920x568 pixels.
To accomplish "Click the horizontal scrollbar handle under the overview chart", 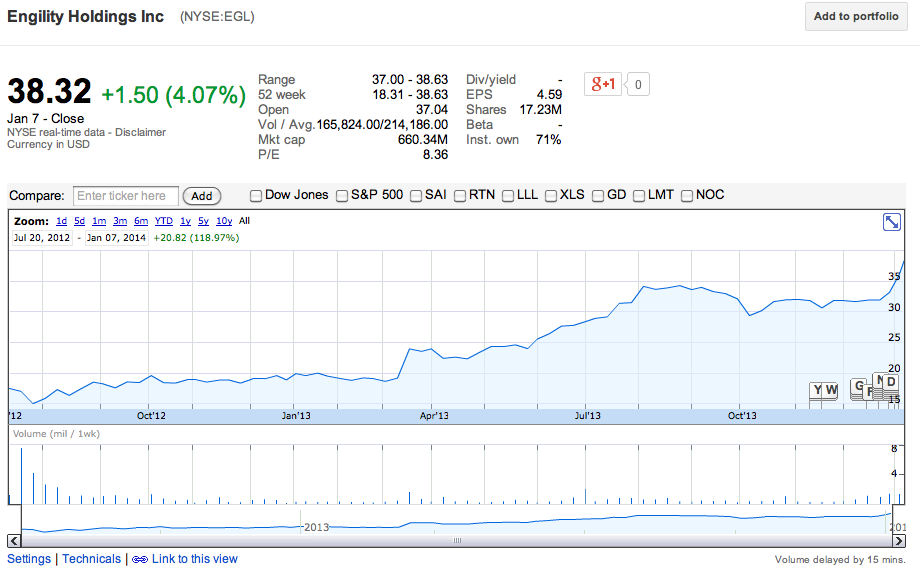I will (x=457, y=541).
